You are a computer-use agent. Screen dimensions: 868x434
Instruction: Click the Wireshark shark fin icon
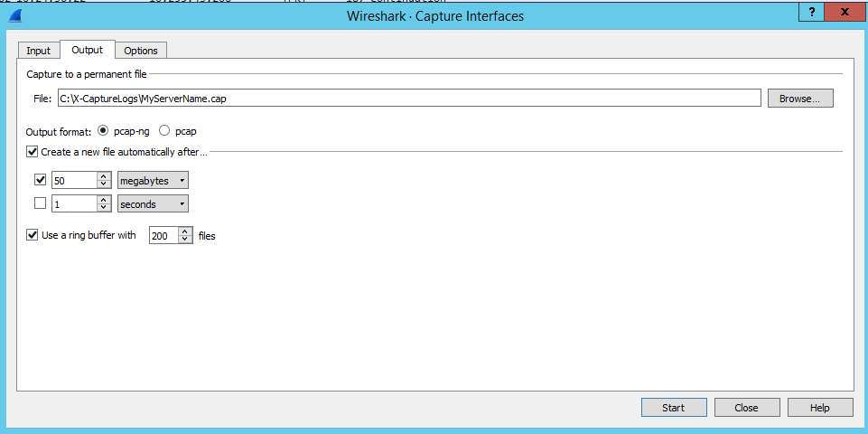(14, 15)
